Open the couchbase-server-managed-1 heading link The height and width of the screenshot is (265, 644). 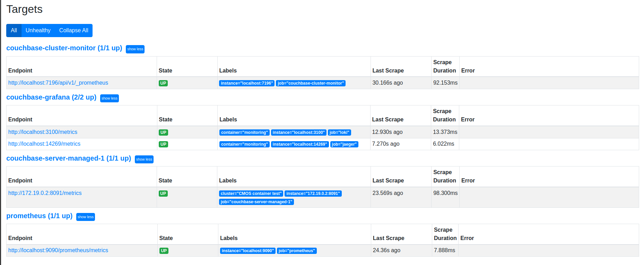pos(69,159)
